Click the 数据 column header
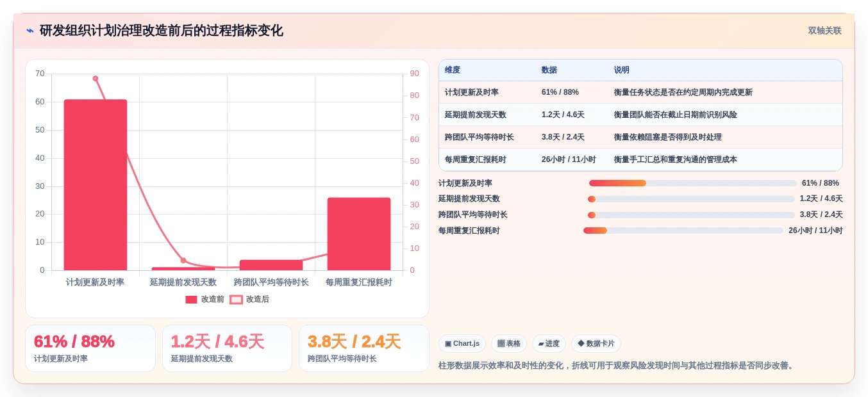868x397 pixels. pos(549,70)
